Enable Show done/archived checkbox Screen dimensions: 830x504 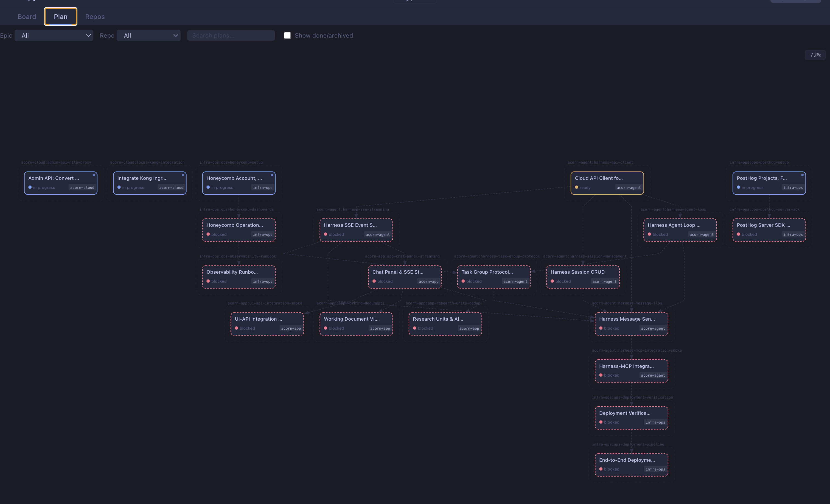287,35
